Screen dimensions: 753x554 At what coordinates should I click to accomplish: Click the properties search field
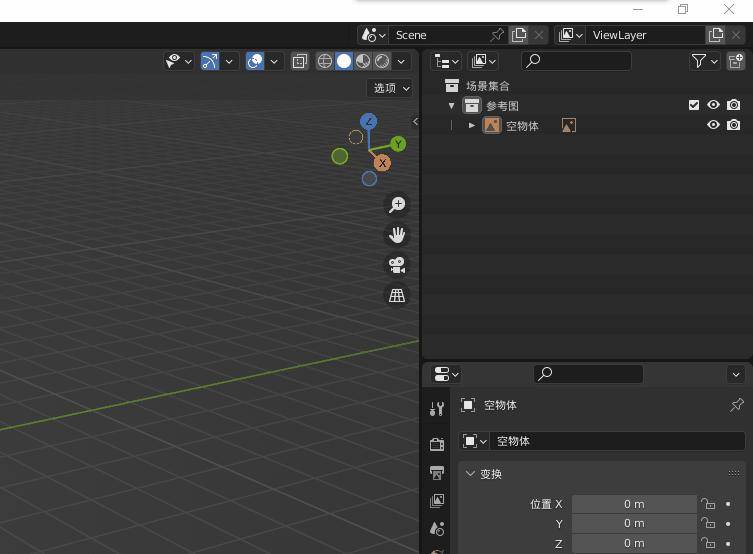point(588,374)
